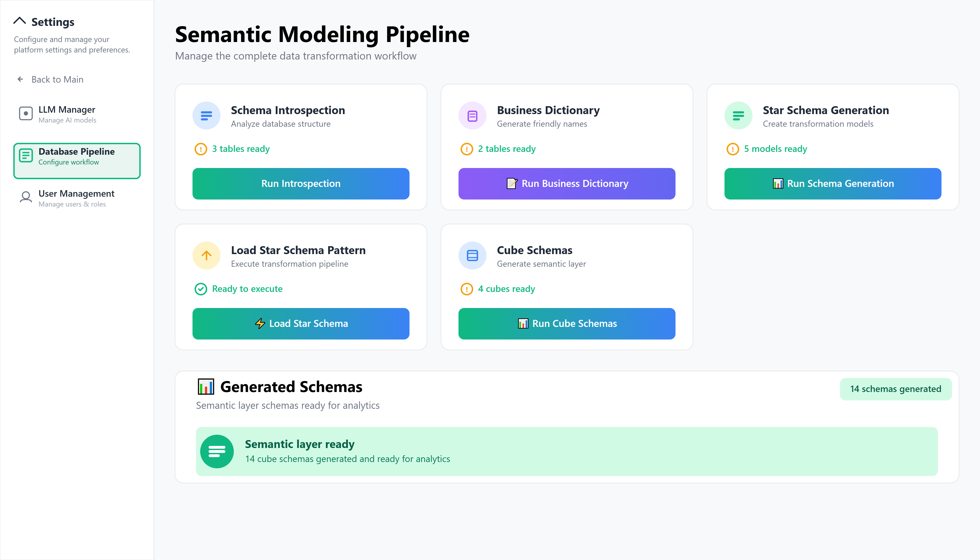
Task: Click Run Business Dictionary button
Action: click(x=567, y=183)
